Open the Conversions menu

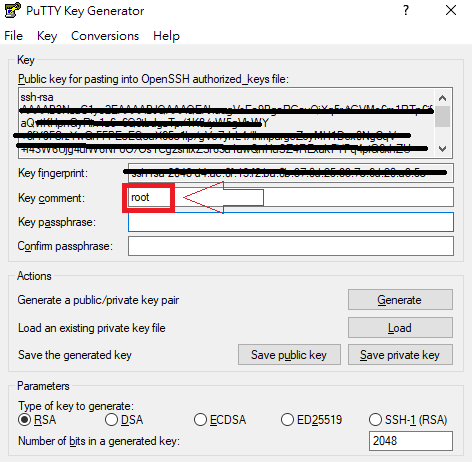click(105, 36)
